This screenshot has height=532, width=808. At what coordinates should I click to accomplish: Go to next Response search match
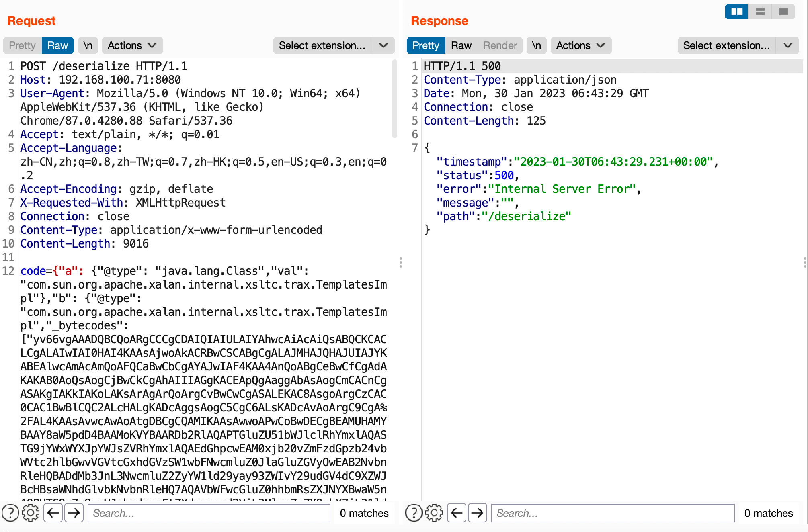coord(478,513)
